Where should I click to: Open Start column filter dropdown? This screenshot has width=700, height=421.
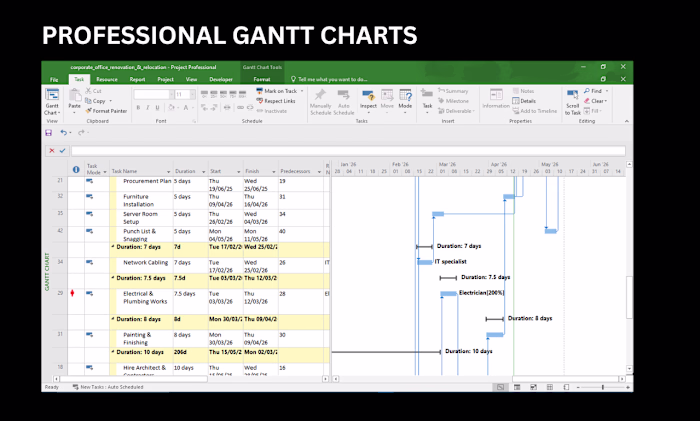pos(238,172)
